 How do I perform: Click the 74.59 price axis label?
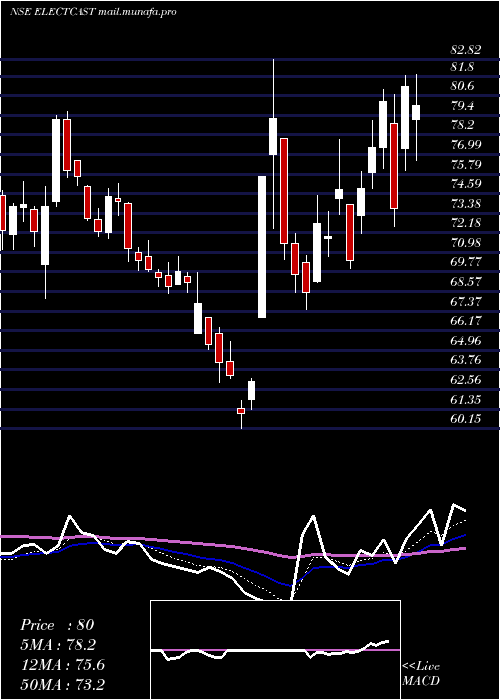click(466, 184)
